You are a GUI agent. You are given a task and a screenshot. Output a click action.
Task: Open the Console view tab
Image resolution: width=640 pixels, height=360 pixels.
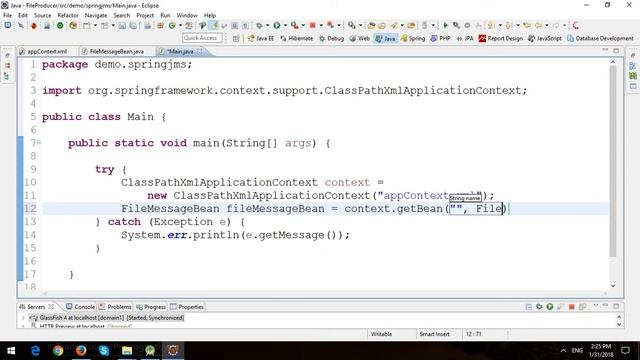[x=80, y=307]
